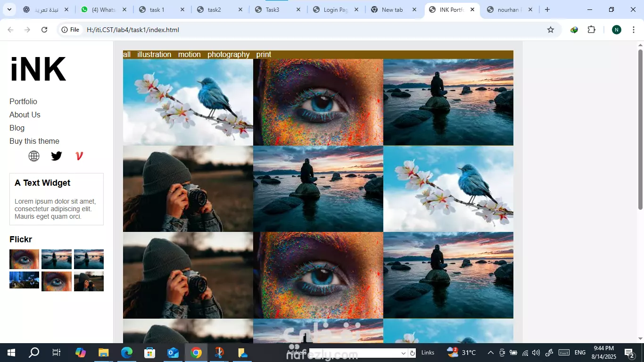
Task: Reload the page with refresh button
Action: pyautogui.click(x=44, y=30)
